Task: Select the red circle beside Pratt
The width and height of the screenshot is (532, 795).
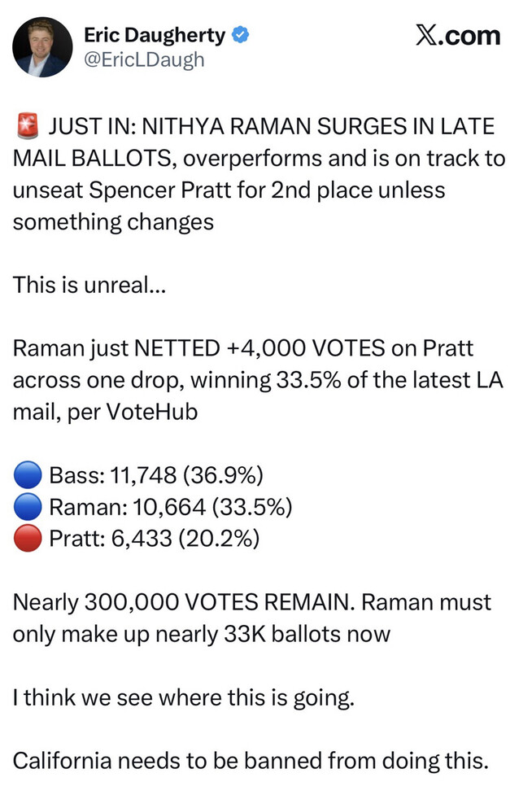Action: click(28, 538)
